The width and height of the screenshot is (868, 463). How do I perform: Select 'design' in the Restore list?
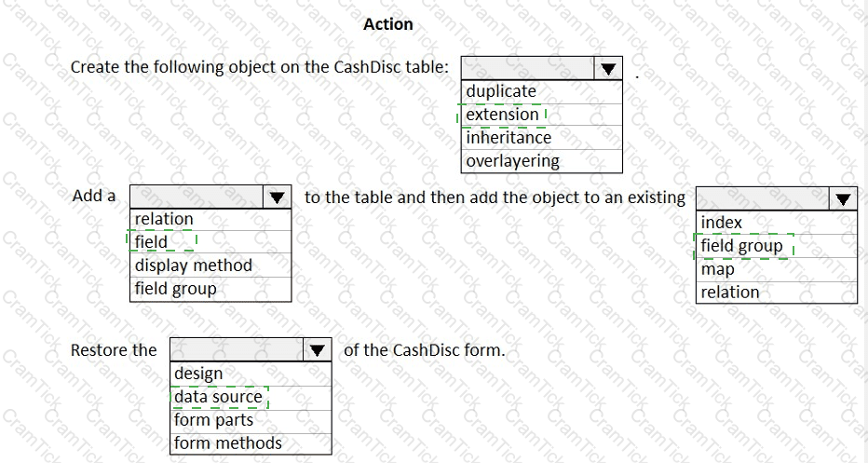pyautogui.click(x=198, y=374)
